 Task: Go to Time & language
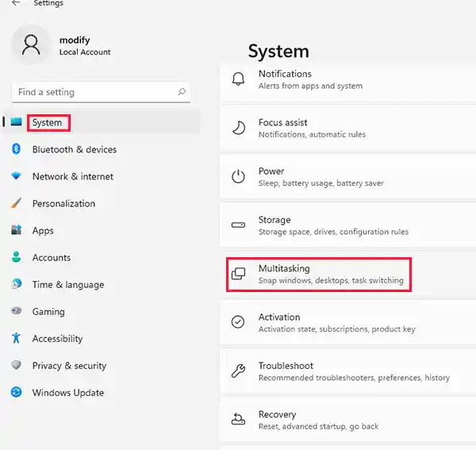(102, 284)
